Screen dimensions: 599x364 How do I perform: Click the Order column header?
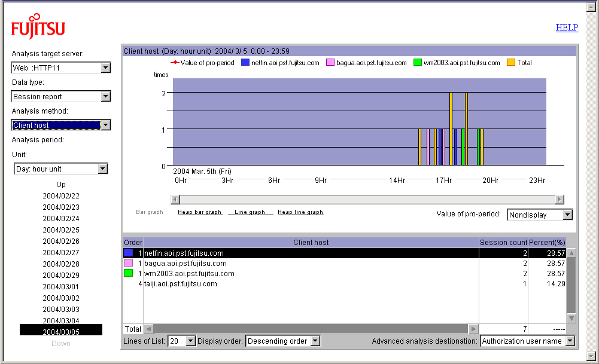coord(133,242)
